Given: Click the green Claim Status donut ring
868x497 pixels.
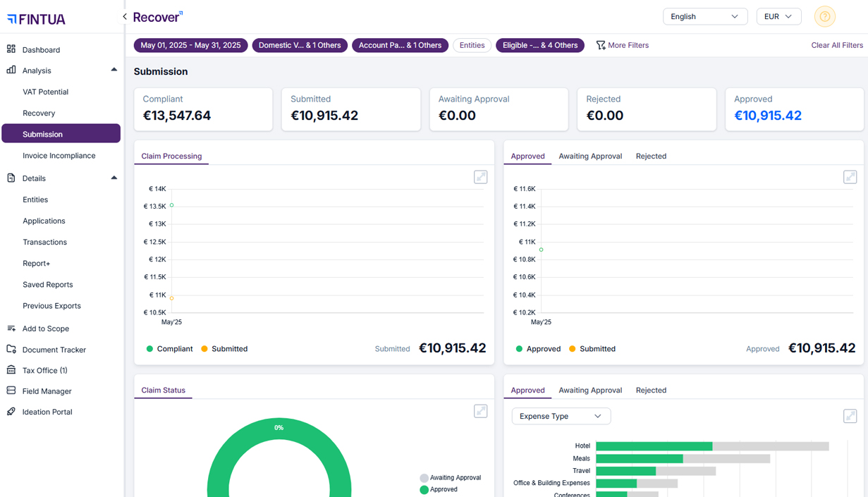Looking at the screenshot, I should (x=279, y=428).
